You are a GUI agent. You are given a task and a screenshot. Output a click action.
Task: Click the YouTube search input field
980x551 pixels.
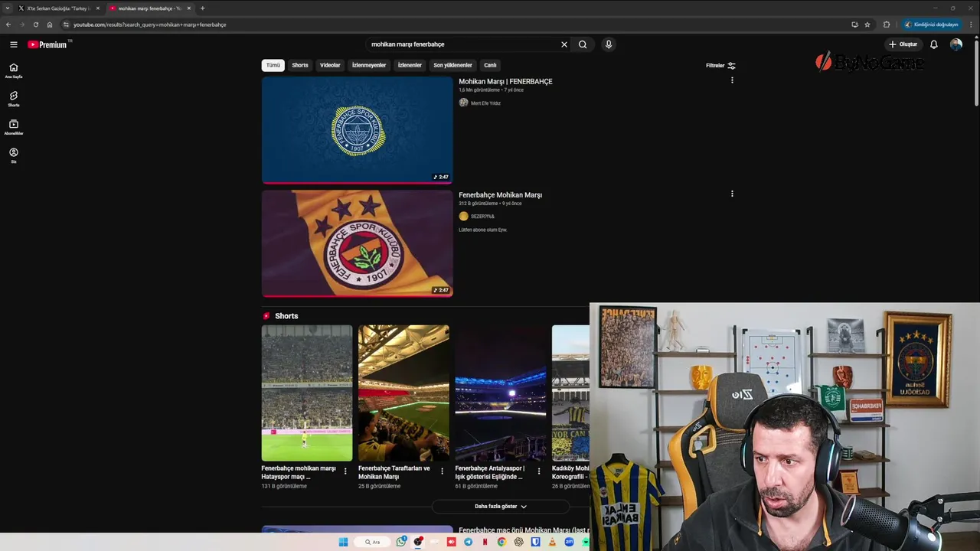(x=463, y=44)
